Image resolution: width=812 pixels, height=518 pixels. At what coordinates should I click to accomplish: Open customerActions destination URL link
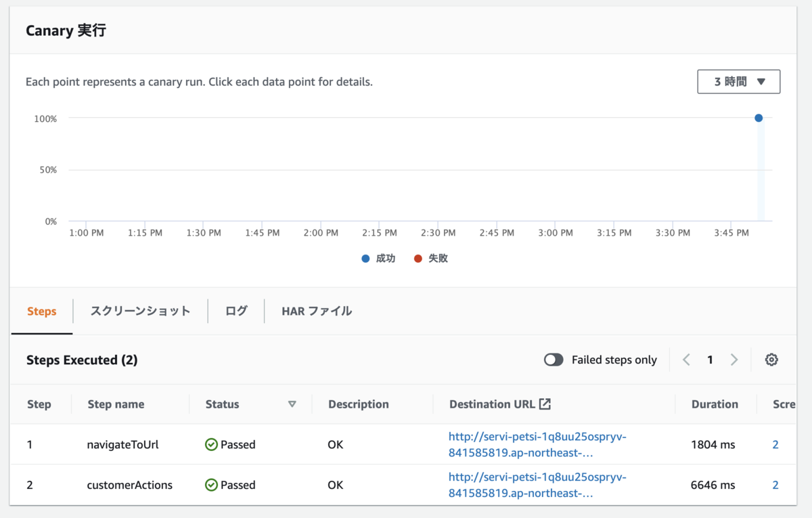coord(538,485)
